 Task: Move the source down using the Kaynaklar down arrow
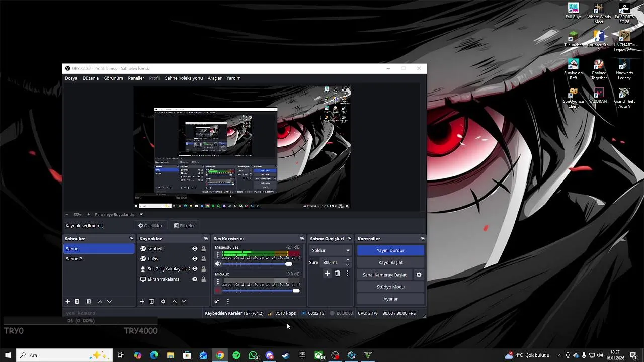pos(184,301)
